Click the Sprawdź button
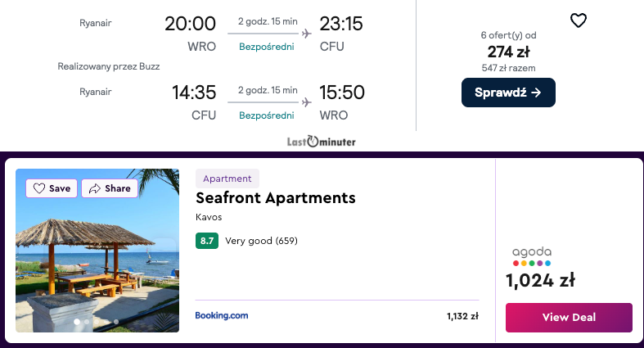 coord(508,93)
